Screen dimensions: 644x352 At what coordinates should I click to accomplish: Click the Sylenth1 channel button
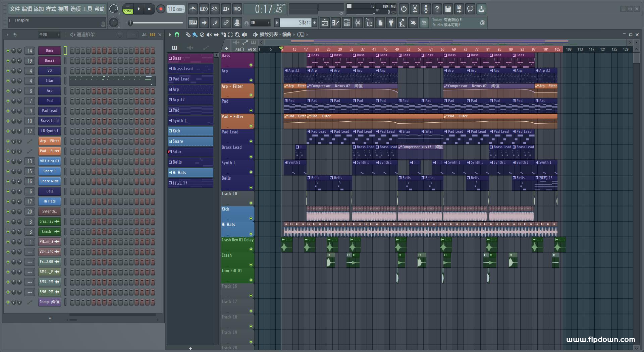(50, 212)
